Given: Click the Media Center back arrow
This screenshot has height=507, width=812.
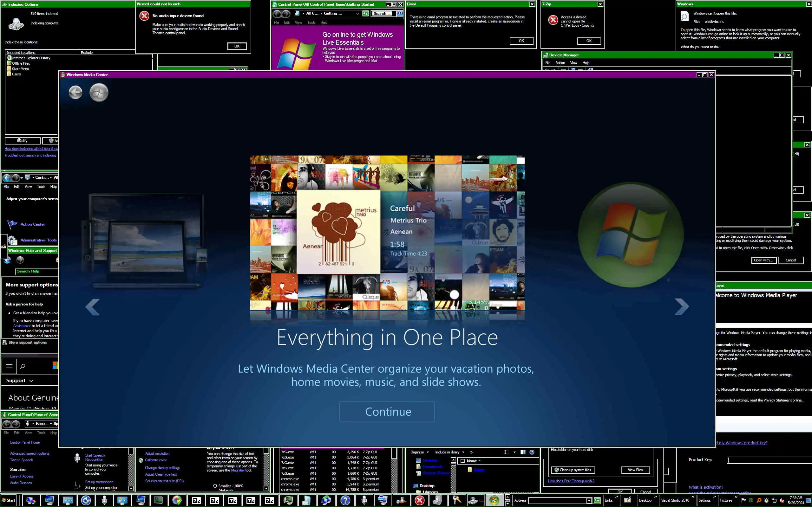Looking at the screenshot, I should pos(75,92).
